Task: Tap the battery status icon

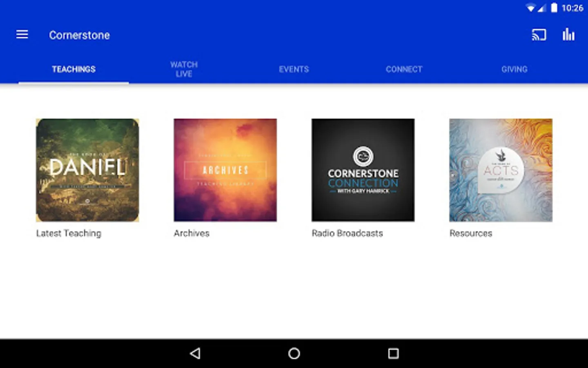Action: click(x=554, y=8)
